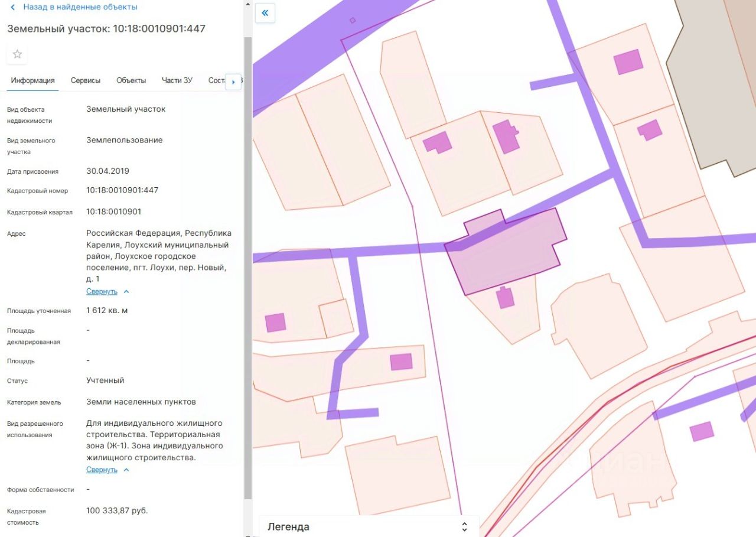This screenshot has width=756, height=537.
Task: Open the partially hidden Состав tab
Action: pyautogui.click(x=217, y=80)
